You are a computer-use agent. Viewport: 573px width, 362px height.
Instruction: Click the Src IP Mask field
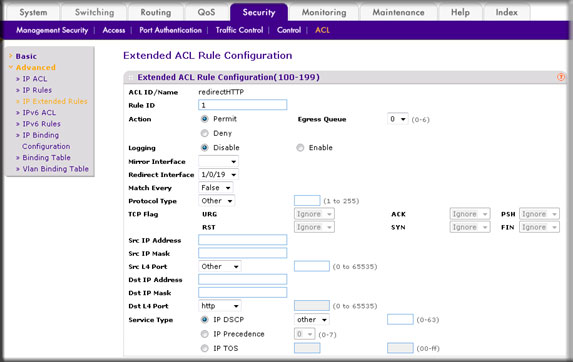coord(243,253)
